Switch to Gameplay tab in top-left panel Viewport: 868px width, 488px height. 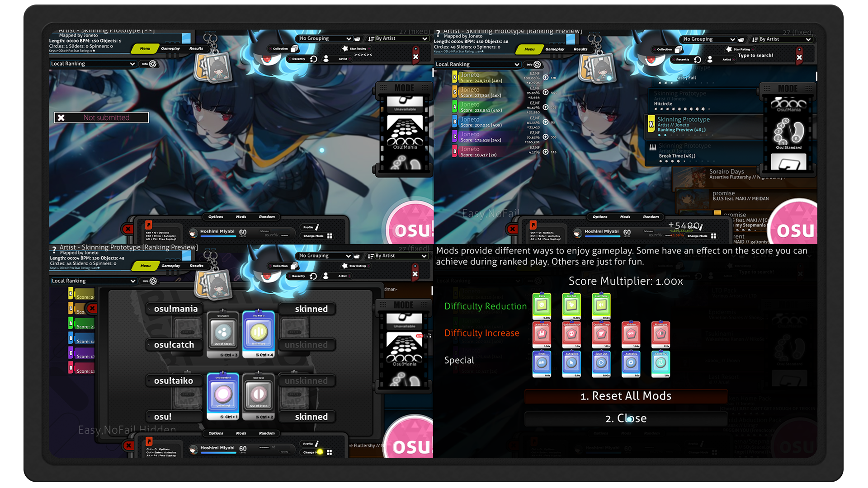[170, 48]
